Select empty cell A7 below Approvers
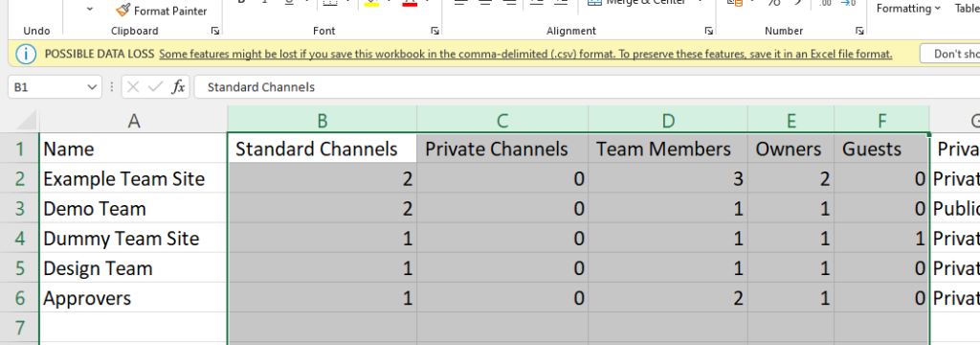 point(134,328)
